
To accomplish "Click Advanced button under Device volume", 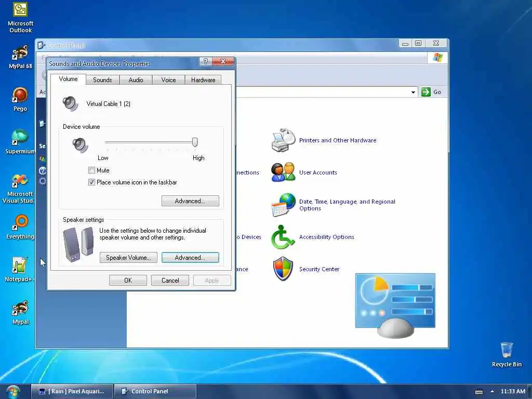I will tap(190, 201).
